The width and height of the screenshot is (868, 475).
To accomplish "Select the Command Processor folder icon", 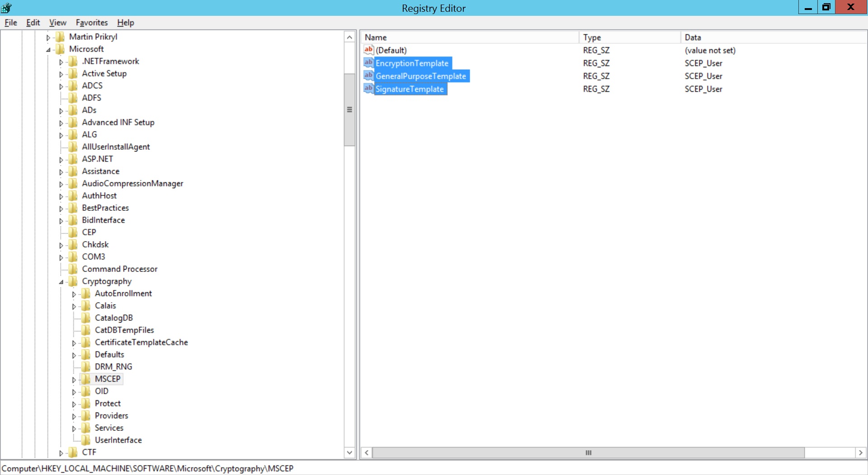I will (74, 269).
